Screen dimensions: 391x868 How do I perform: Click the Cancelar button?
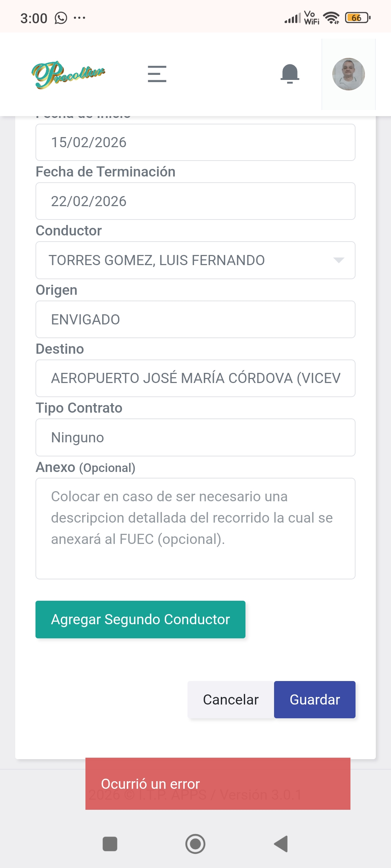[231, 699]
